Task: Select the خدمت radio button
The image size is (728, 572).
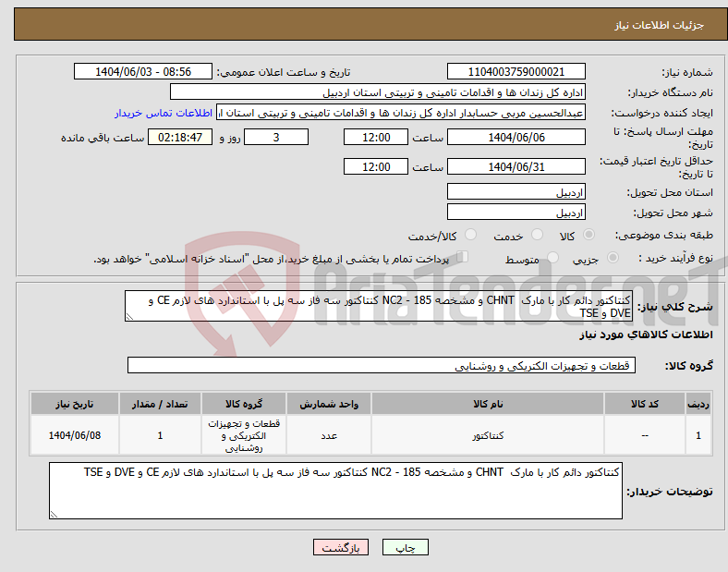Action: pyautogui.click(x=537, y=235)
